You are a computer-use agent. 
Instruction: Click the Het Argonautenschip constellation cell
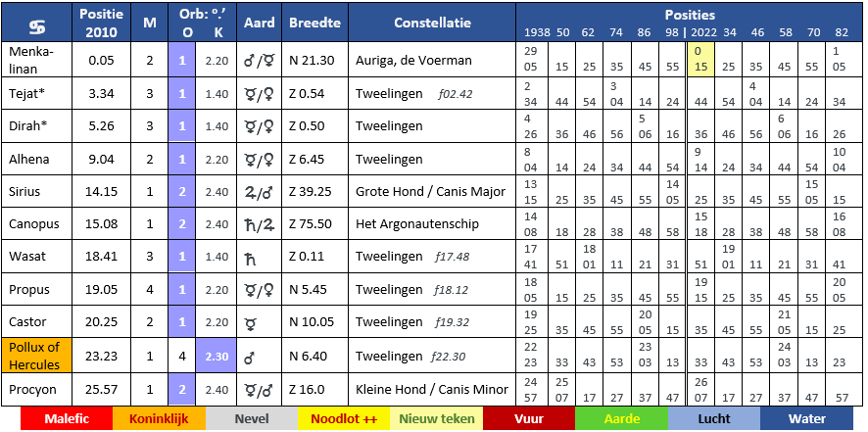pos(432,224)
